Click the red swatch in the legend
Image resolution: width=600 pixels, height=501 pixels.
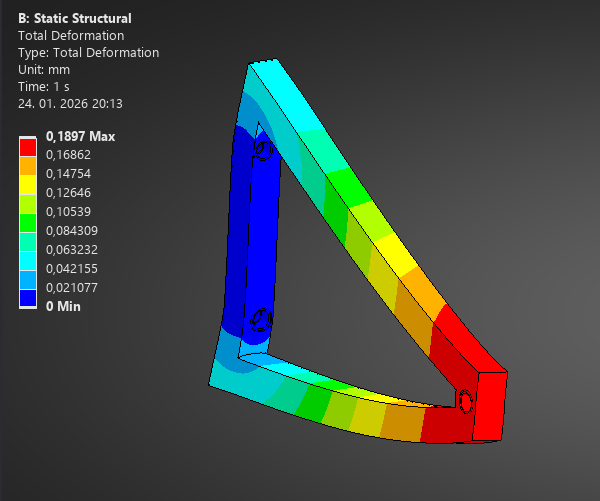point(28,146)
